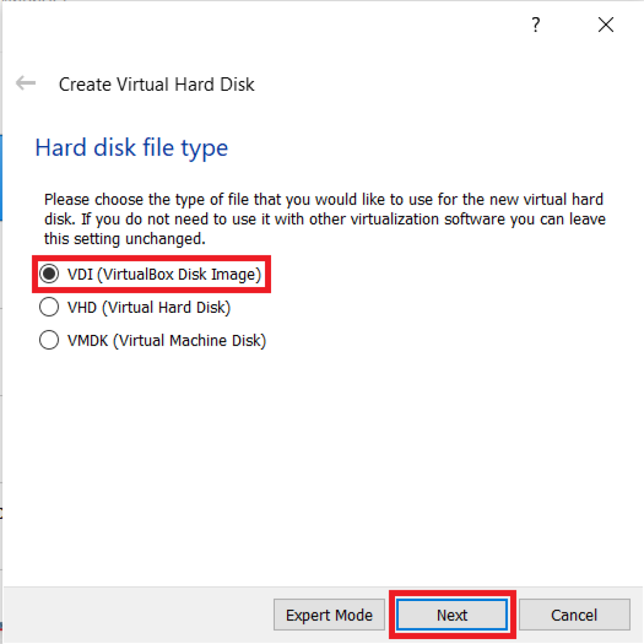This screenshot has height=644, width=644.
Task: Click the Hard disk file type heading
Action: coord(131,148)
